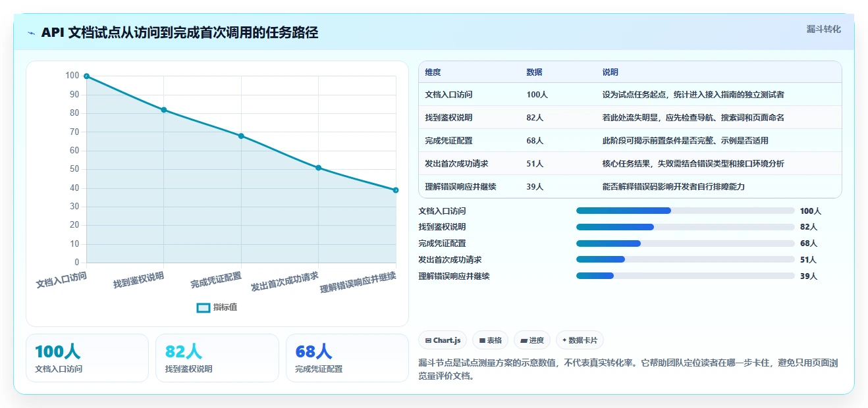Click the x-axis label 理解错误响应并继续
868x408 pixels.
pyautogui.click(x=358, y=283)
